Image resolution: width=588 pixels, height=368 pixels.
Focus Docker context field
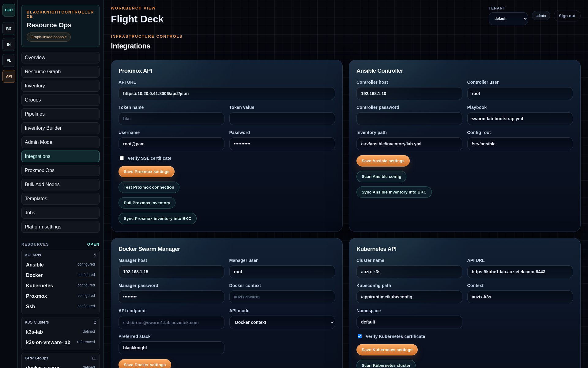(x=282, y=297)
